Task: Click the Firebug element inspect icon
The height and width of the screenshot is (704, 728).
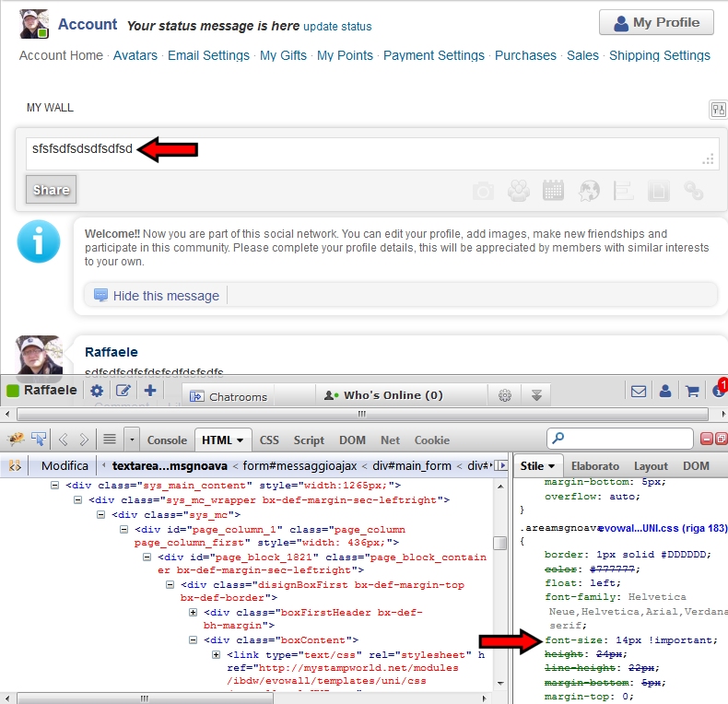Action: pyautogui.click(x=39, y=440)
